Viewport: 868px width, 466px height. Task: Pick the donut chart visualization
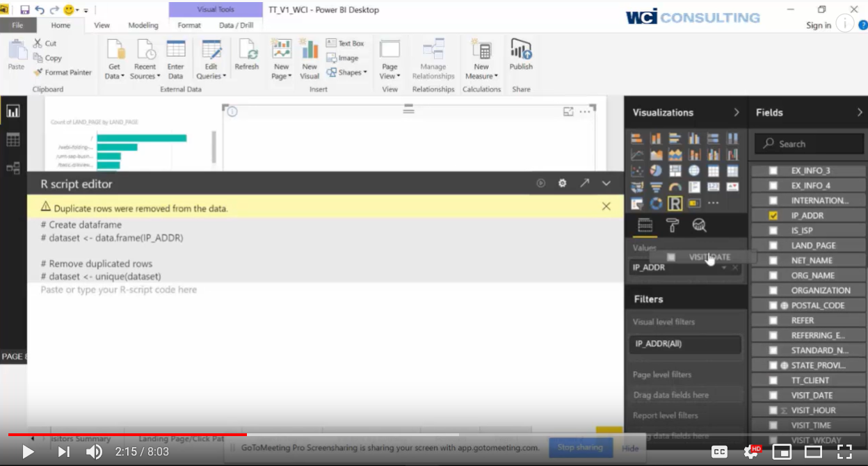(x=656, y=203)
